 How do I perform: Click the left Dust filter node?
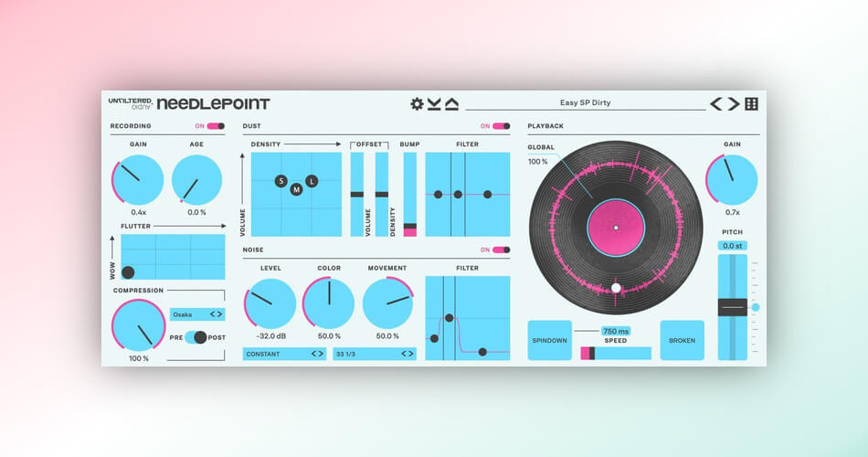(438, 195)
